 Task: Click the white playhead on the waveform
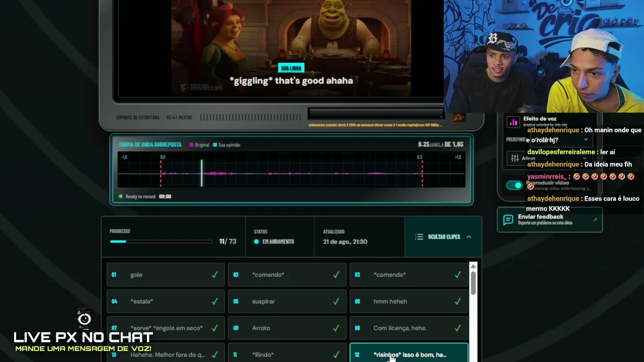pyautogui.click(x=202, y=173)
